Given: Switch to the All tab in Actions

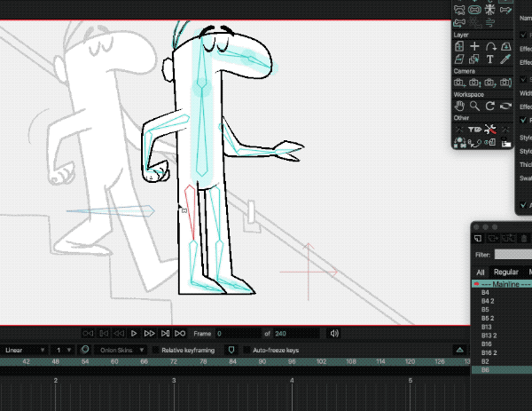Looking at the screenshot, I should tap(481, 272).
